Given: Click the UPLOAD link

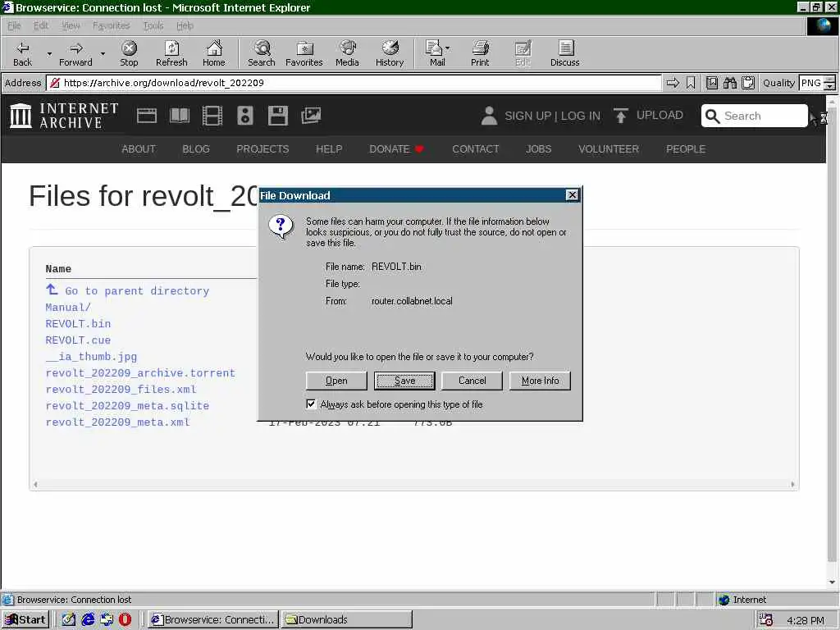Looking at the screenshot, I should pos(660,115).
